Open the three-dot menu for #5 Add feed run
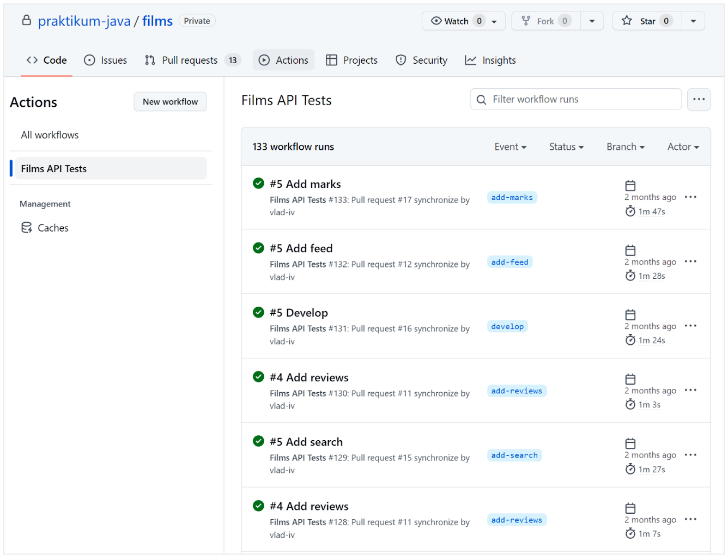The image size is (728, 560). [x=690, y=261]
